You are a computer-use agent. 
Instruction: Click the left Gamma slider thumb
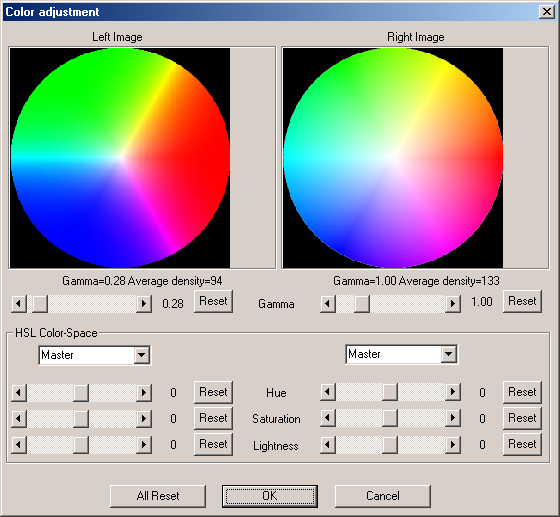[40, 304]
